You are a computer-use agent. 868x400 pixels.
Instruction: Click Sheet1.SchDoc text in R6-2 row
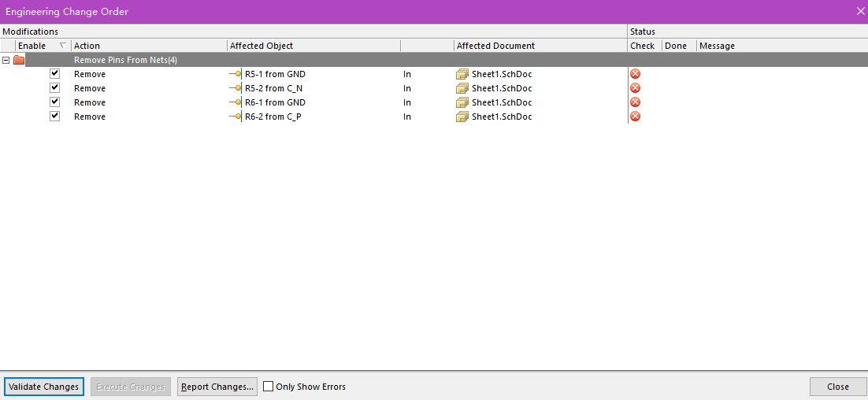502,117
